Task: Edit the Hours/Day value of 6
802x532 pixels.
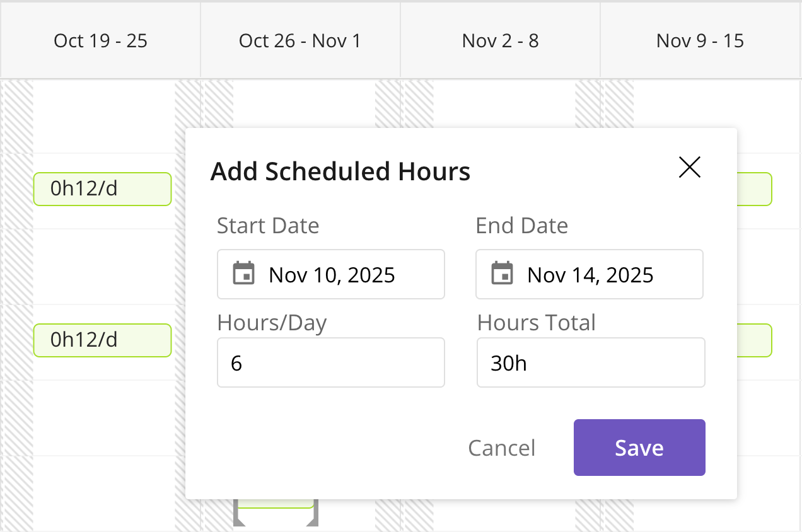Action: point(331,362)
